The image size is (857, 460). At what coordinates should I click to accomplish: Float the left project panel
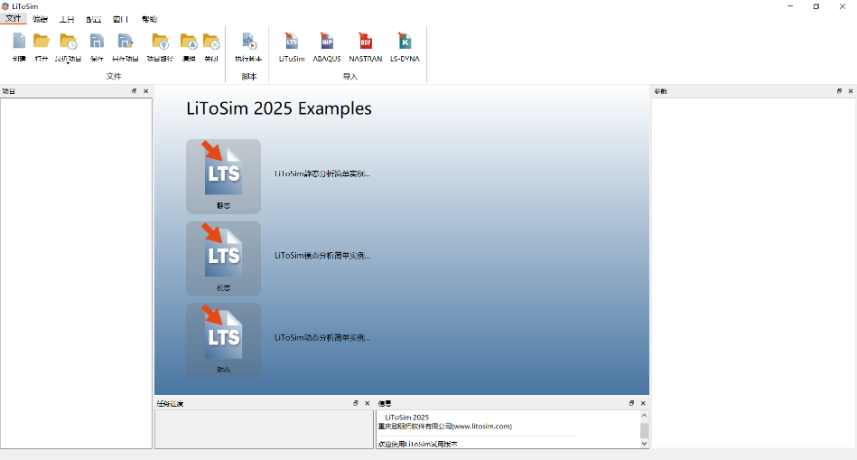134,91
